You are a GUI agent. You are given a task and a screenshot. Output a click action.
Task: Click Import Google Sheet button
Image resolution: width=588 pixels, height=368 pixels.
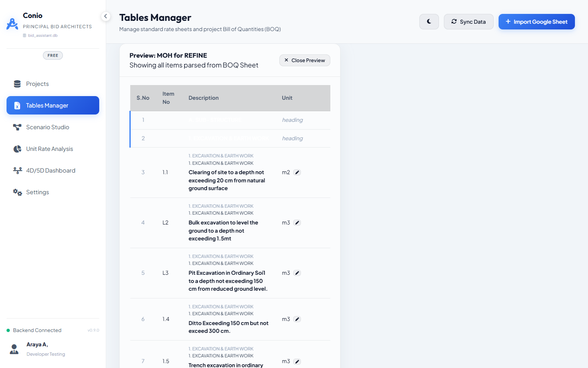click(x=537, y=22)
